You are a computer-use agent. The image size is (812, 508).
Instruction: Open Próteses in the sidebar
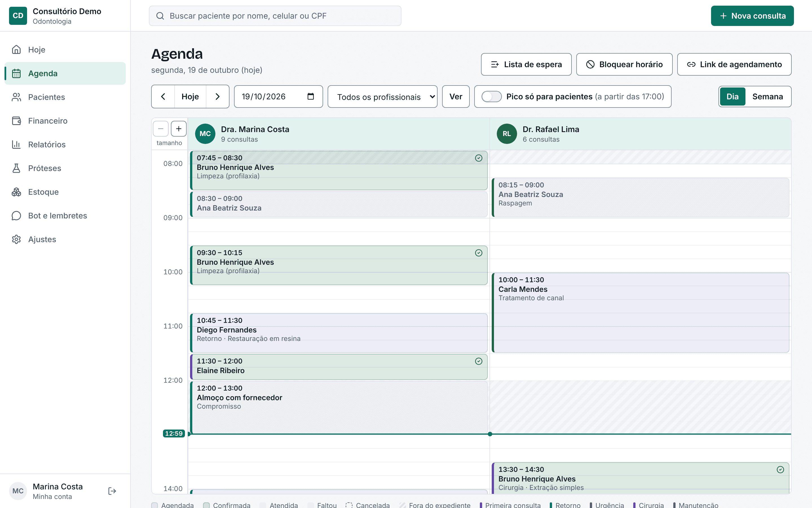pyautogui.click(x=65, y=168)
